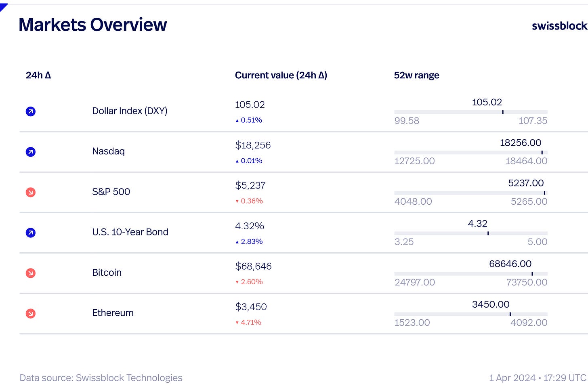Image resolution: width=588 pixels, height=392 pixels.
Task: Click the 24h Δ column header
Action: click(38, 75)
